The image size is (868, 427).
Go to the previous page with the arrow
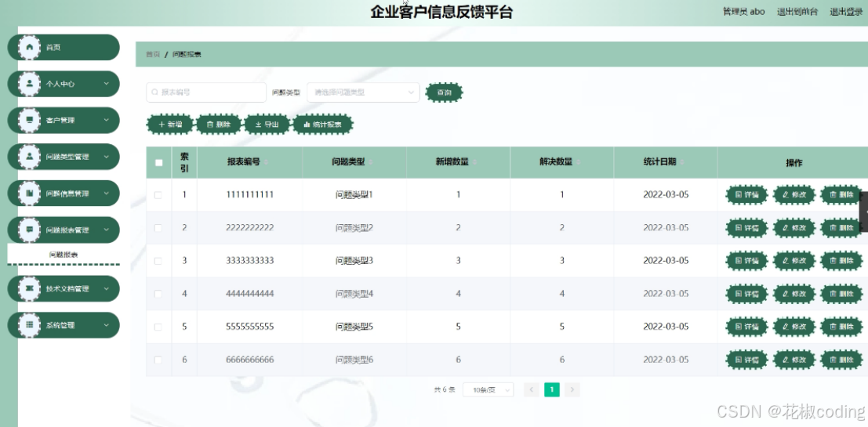click(x=532, y=390)
